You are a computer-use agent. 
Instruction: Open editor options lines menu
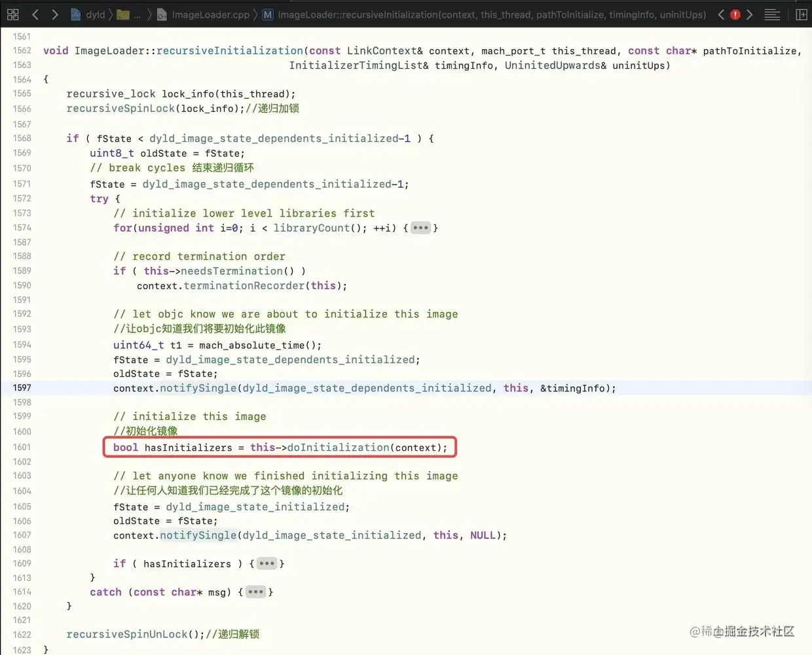click(772, 14)
